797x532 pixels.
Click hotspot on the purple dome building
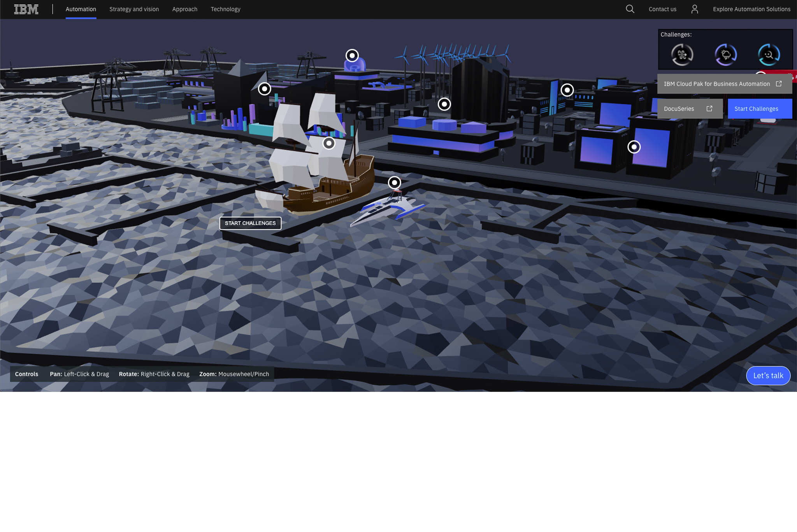click(x=352, y=56)
